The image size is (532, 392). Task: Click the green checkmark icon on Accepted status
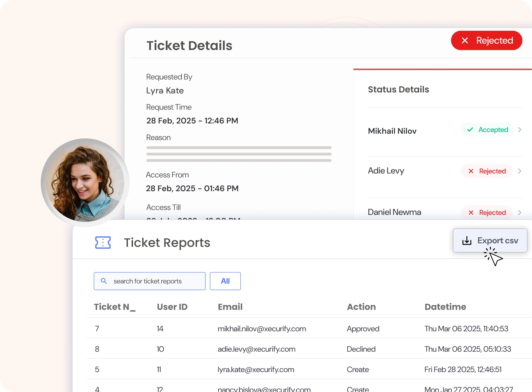coord(470,130)
